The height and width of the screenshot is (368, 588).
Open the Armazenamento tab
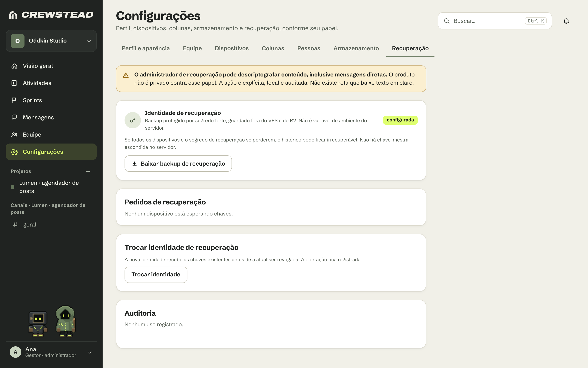(356, 48)
